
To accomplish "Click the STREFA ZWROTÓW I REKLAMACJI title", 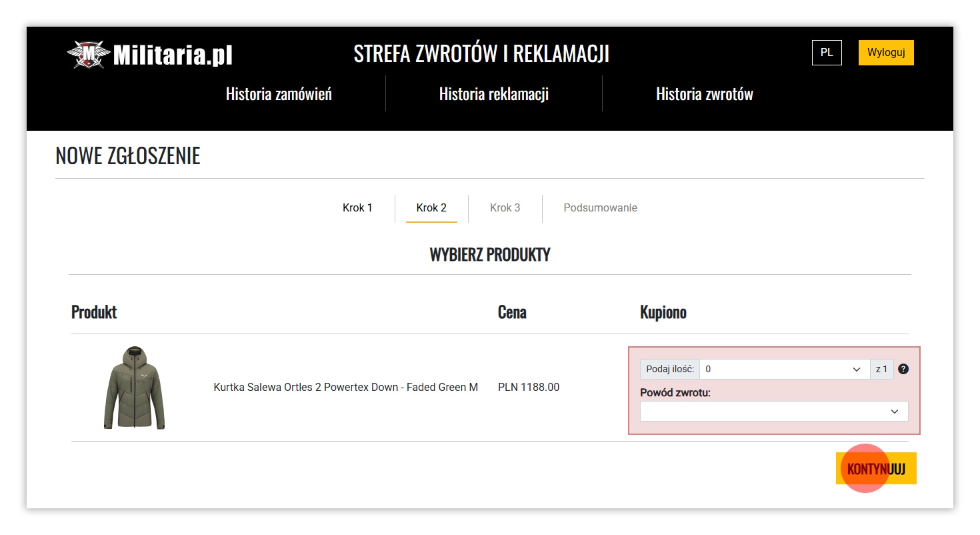I will click(x=481, y=54).
